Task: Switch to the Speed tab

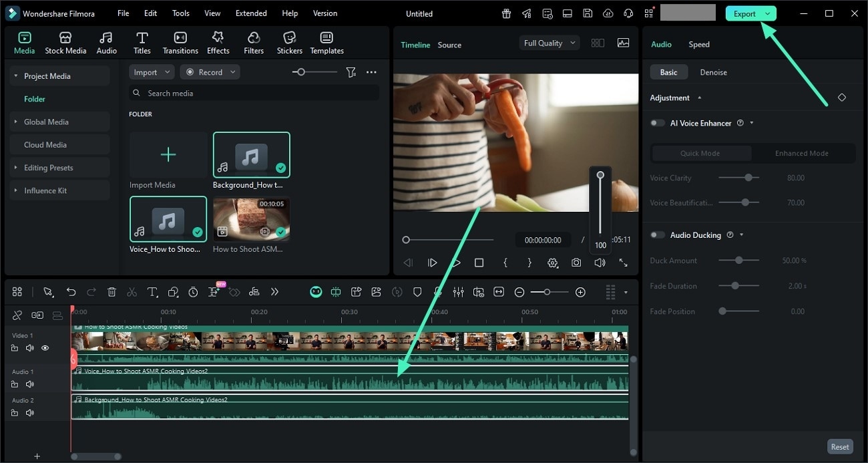Action: (698, 44)
